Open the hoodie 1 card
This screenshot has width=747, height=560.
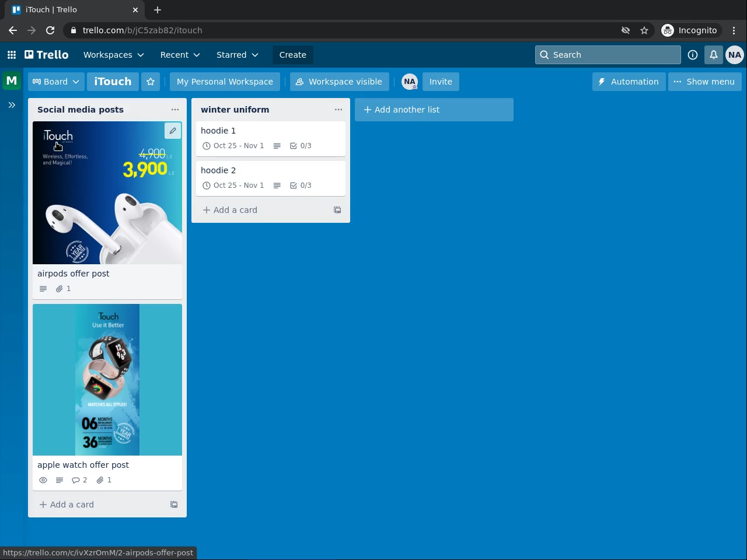point(271,139)
